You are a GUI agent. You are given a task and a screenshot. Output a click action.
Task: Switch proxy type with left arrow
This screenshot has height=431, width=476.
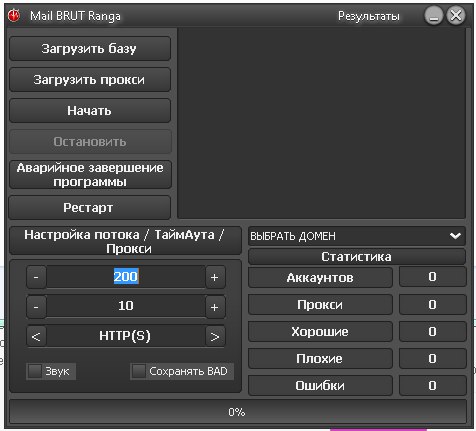coord(36,336)
